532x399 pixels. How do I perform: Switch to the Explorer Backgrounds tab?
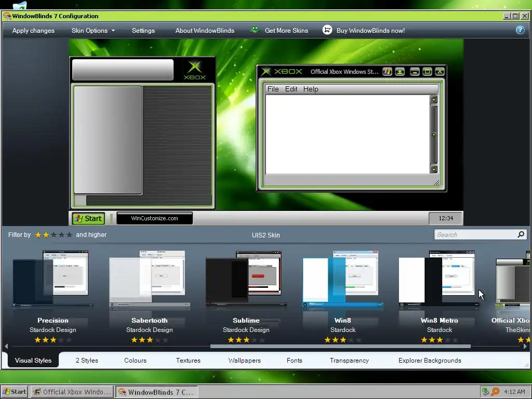(430, 361)
